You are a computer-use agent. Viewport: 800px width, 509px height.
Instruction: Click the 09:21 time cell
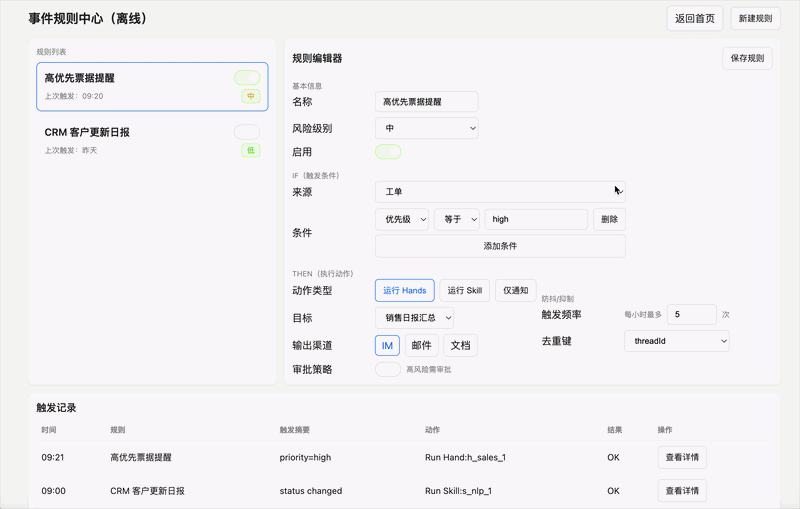click(53, 457)
